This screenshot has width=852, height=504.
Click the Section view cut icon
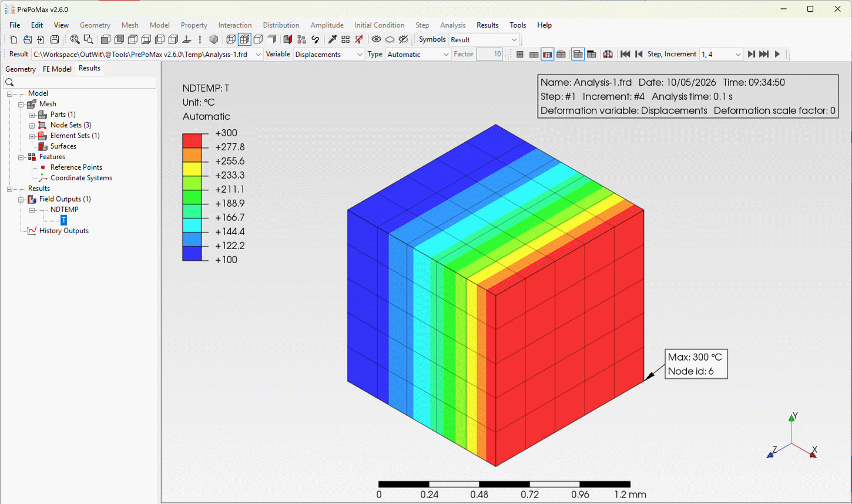point(287,39)
